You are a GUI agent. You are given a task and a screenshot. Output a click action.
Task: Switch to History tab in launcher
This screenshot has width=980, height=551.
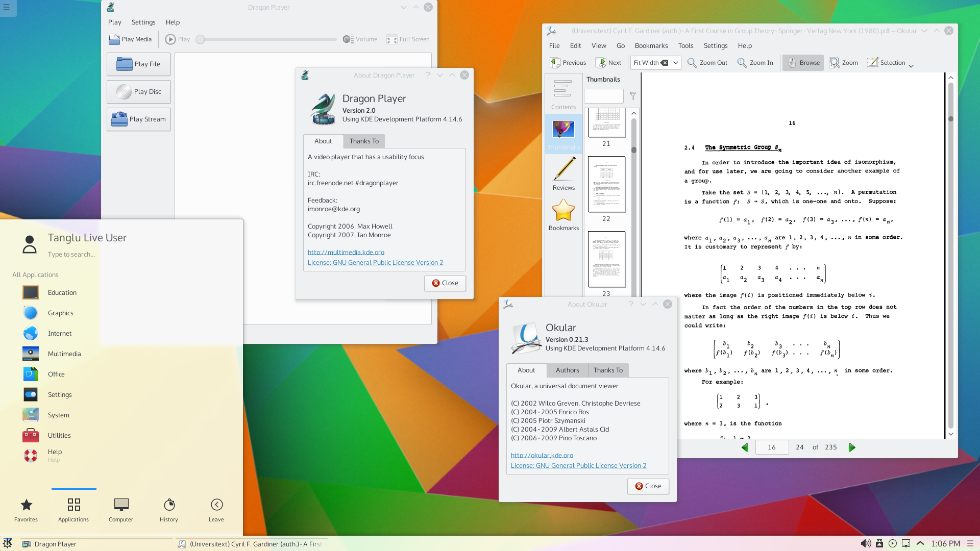click(169, 510)
